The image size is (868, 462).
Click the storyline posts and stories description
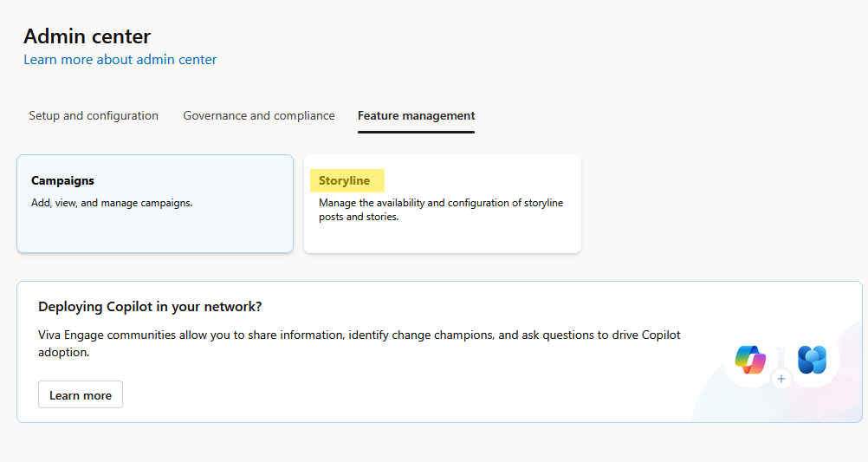tap(441, 210)
